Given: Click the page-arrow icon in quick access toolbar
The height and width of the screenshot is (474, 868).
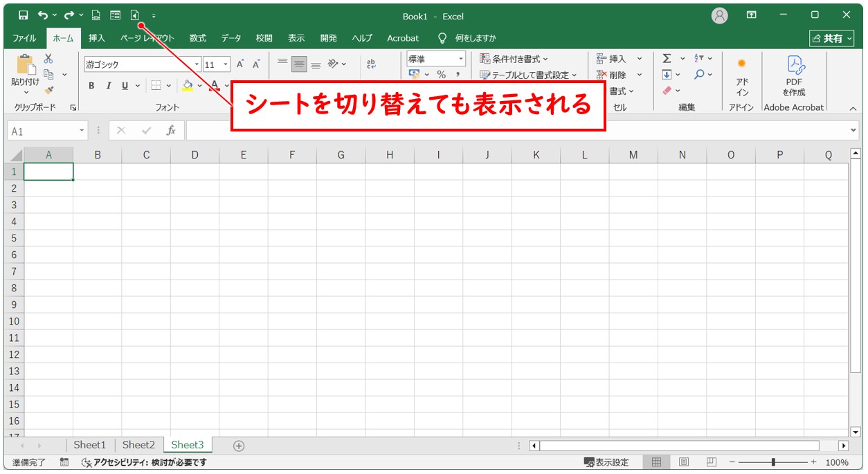Looking at the screenshot, I should click(135, 15).
